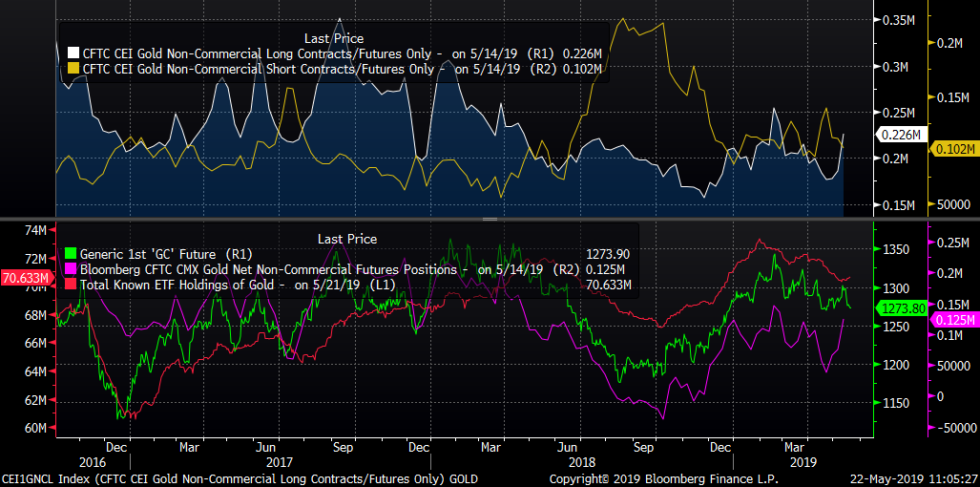The width and height of the screenshot is (980, 487).
Task: Click 1273.90 value in lower legend
Action: coord(608,254)
